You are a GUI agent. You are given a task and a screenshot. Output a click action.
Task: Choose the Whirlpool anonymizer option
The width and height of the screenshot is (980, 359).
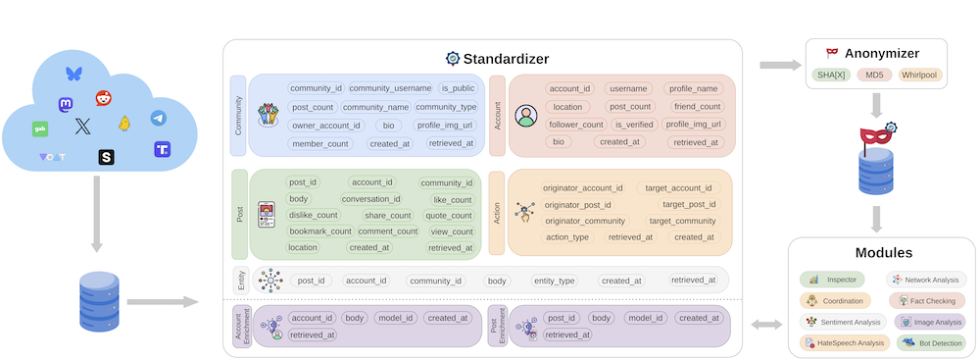click(920, 76)
